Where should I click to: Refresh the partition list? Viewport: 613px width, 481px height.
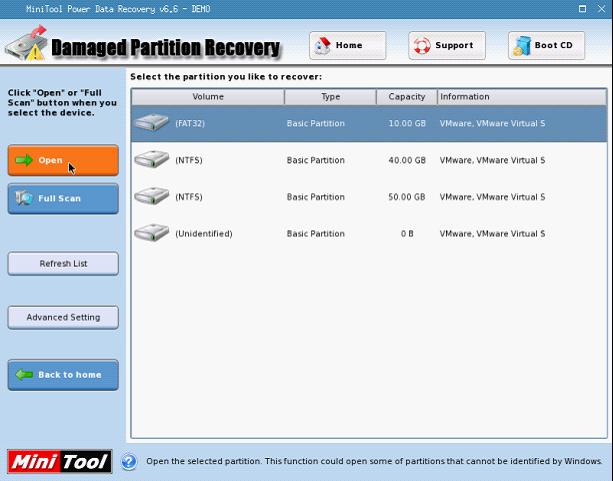(x=63, y=264)
